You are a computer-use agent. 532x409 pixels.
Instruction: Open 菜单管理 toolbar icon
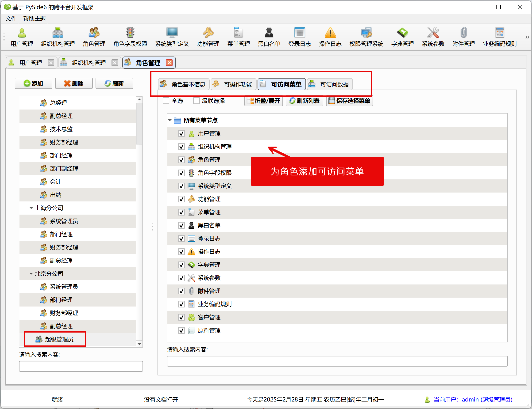coord(239,37)
